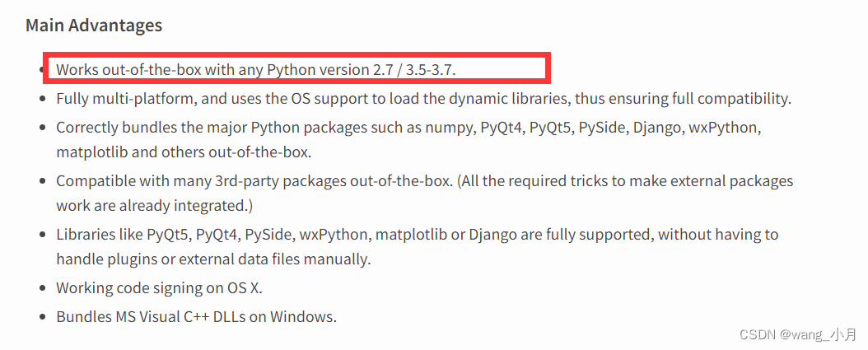The width and height of the screenshot is (868, 350).
Task: Click 'matplotlib and others out-of-the-box' line
Action: [x=184, y=152]
